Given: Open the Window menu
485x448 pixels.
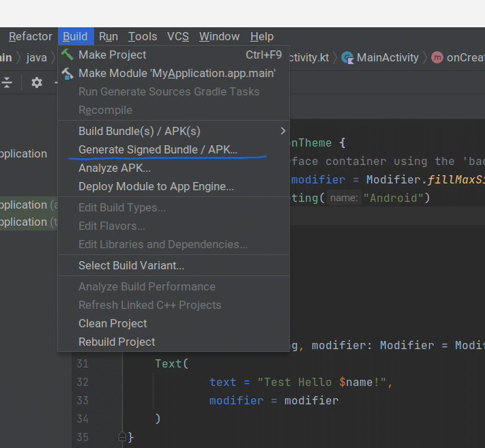Looking at the screenshot, I should point(219,37).
